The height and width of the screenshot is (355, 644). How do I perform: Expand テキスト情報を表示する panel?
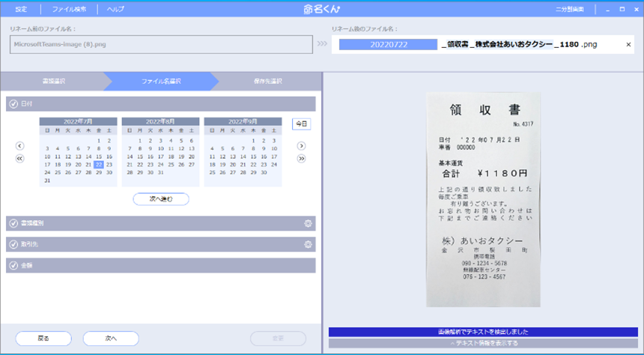[x=483, y=344]
